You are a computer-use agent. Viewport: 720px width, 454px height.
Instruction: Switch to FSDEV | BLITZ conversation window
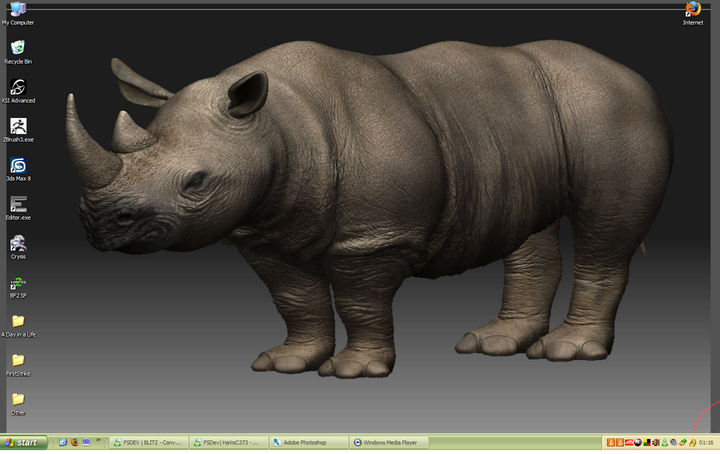click(149, 443)
